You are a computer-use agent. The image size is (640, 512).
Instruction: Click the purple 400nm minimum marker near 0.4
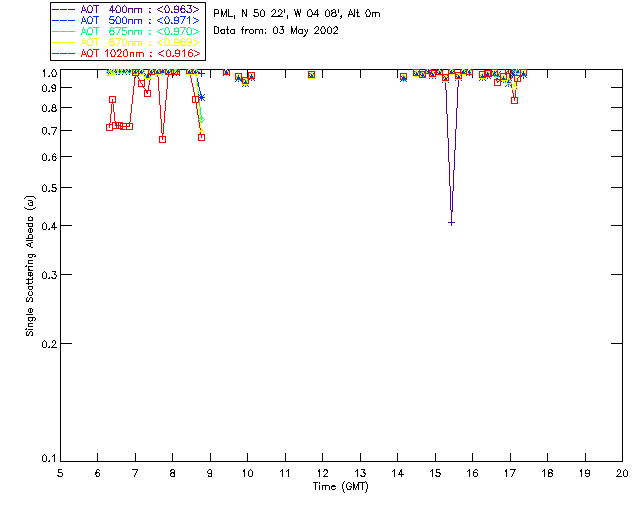coord(451,223)
